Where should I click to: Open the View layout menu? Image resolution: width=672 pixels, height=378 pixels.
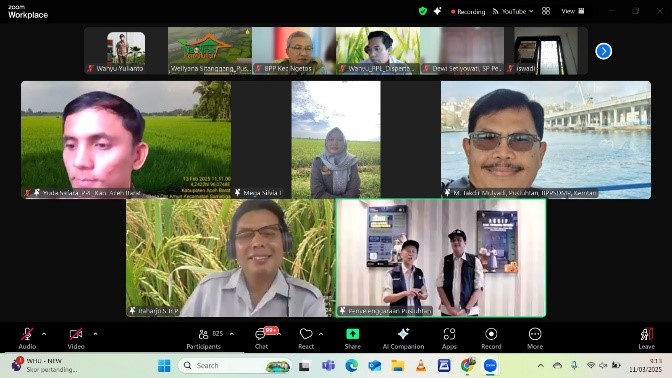point(573,11)
